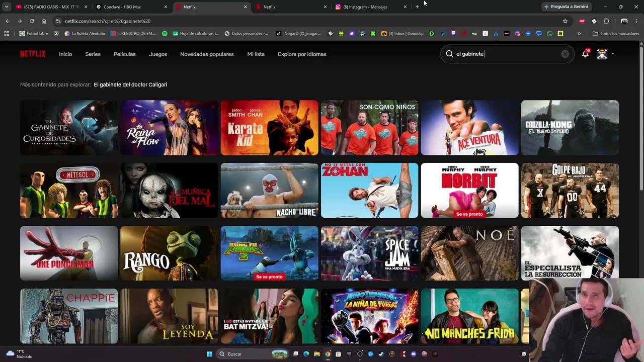Bookmark this page with the star
The height and width of the screenshot is (362, 644).
pyautogui.click(x=565, y=21)
